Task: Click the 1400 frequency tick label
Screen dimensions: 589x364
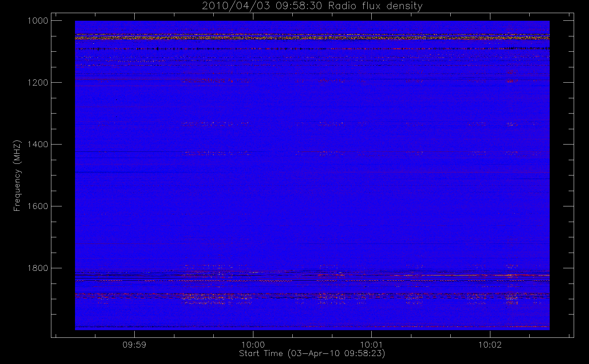Action: pos(38,145)
